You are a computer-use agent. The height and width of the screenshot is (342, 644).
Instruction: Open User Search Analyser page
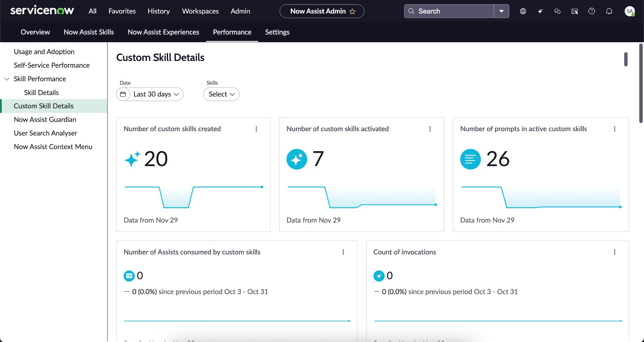coord(45,133)
